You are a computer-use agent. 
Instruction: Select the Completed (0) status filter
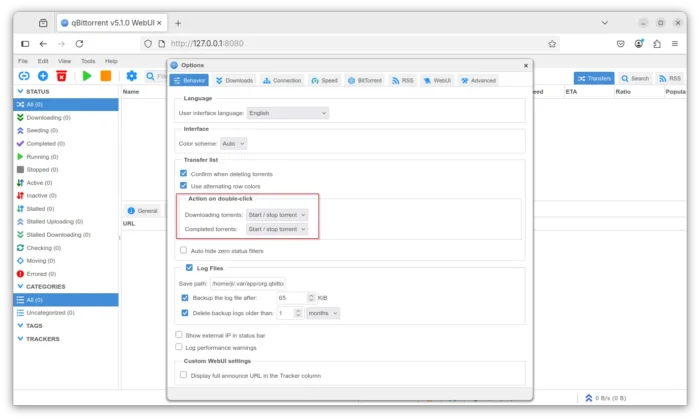(66, 143)
